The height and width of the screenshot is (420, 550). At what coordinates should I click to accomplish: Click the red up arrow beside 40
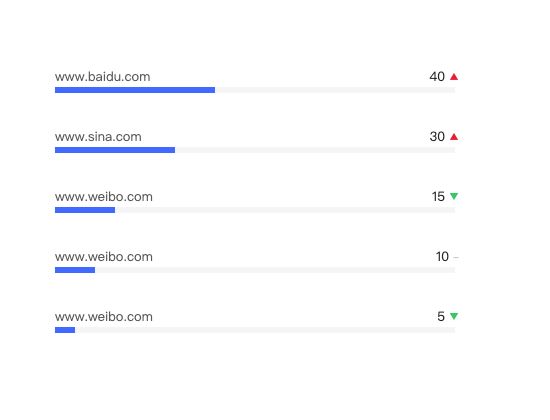[454, 76]
